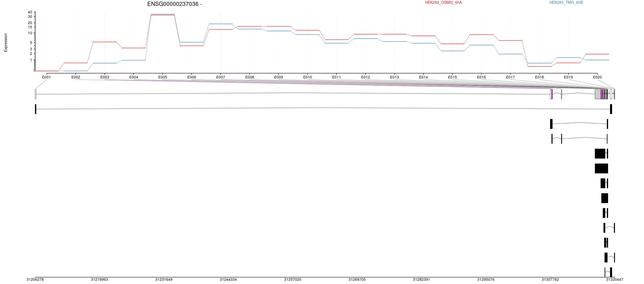
Task: Select the HEK293_OSMI2_6hA legend label
Action: [x=443, y=2]
